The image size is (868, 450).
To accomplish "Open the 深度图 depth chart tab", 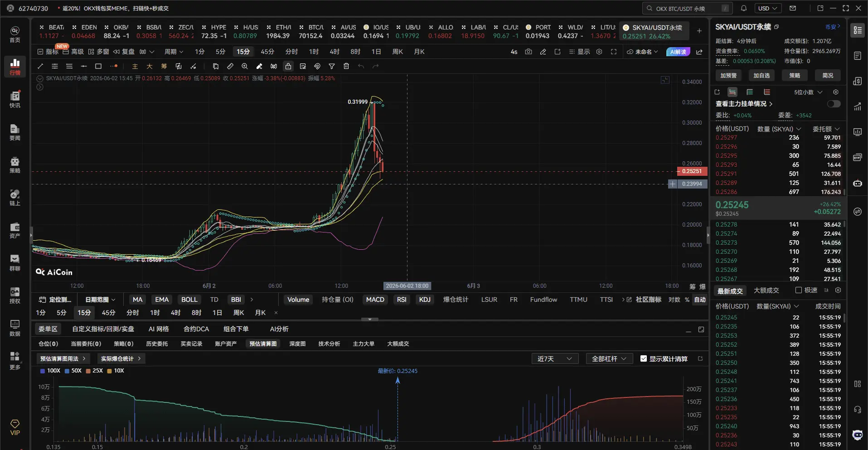I will pos(297,344).
